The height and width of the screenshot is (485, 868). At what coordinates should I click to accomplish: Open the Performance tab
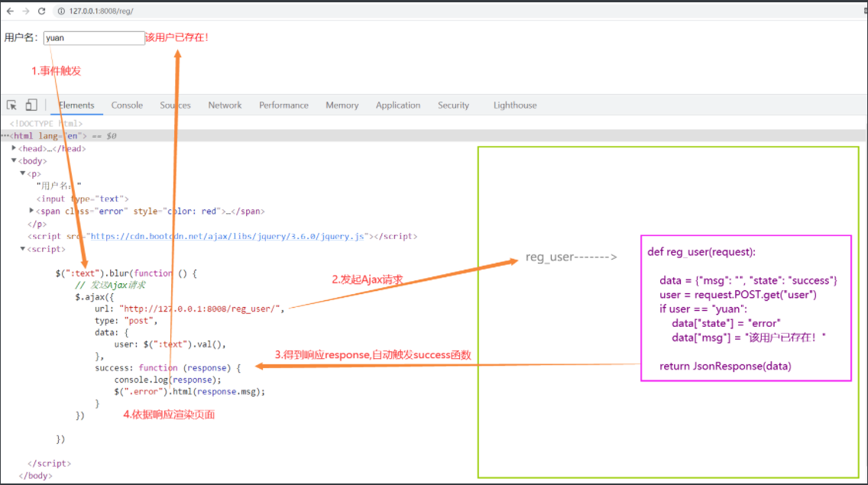(x=283, y=105)
